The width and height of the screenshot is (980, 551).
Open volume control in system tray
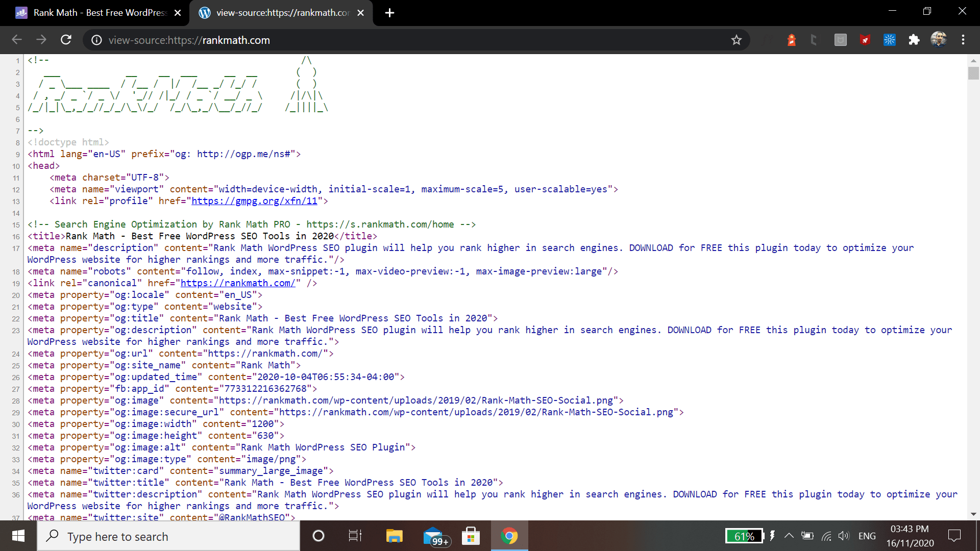click(843, 536)
